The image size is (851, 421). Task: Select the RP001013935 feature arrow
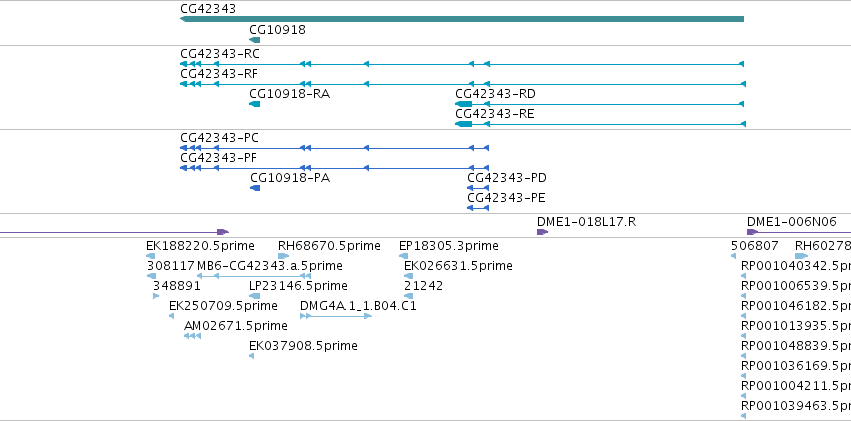(744, 336)
